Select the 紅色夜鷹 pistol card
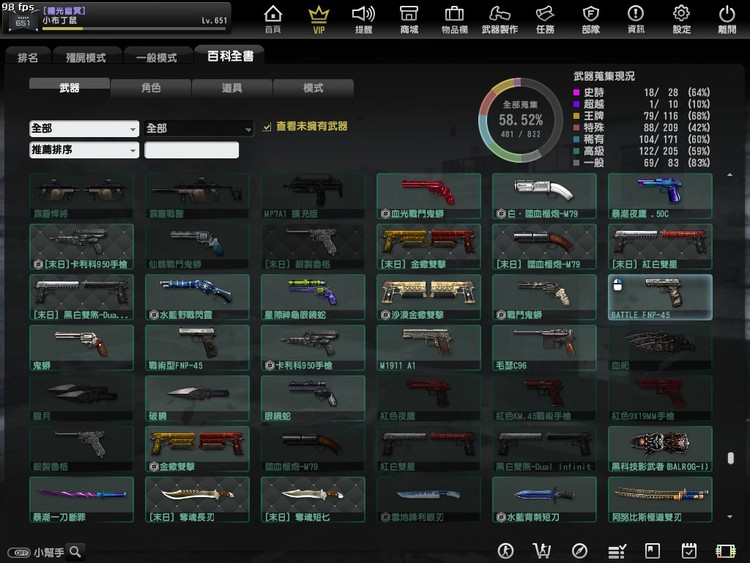 pos(429,398)
